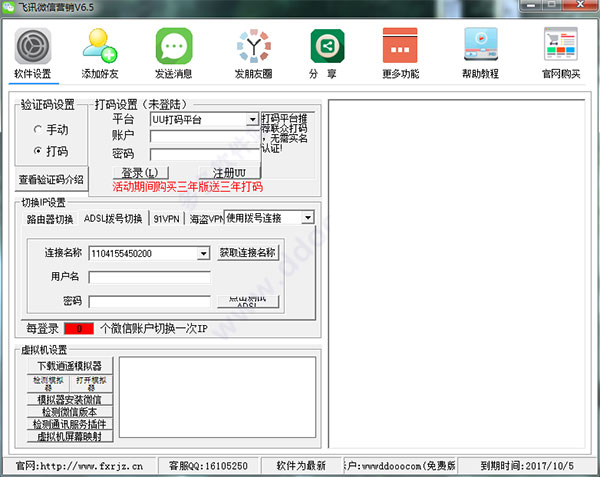Open the 发送消息 message icon

pyautogui.click(x=174, y=46)
